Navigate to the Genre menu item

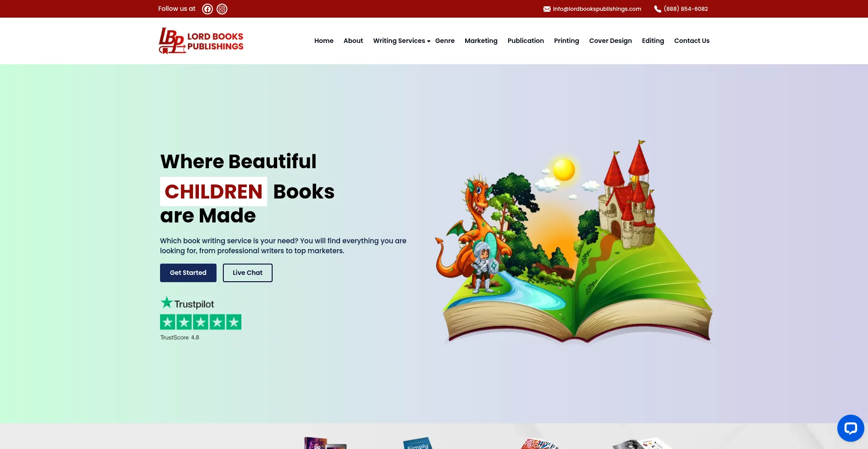pyautogui.click(x=444, y=41)
